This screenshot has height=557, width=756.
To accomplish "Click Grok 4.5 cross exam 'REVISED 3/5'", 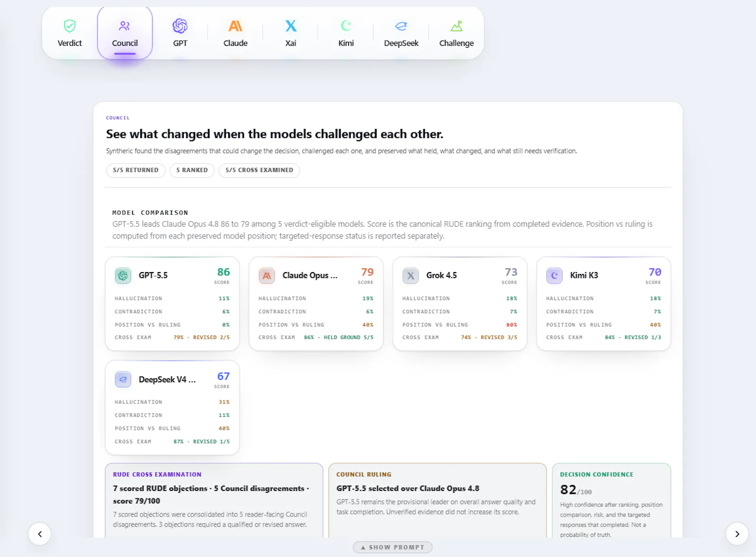I will [499, 337].
